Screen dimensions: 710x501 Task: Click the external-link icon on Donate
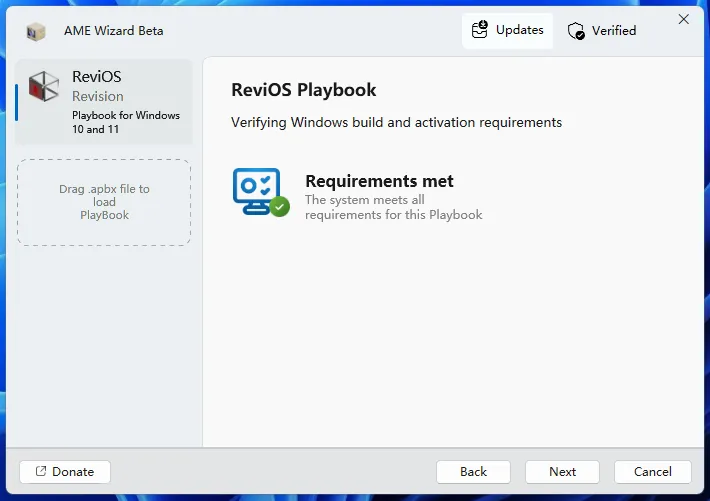tap(41, 472)
